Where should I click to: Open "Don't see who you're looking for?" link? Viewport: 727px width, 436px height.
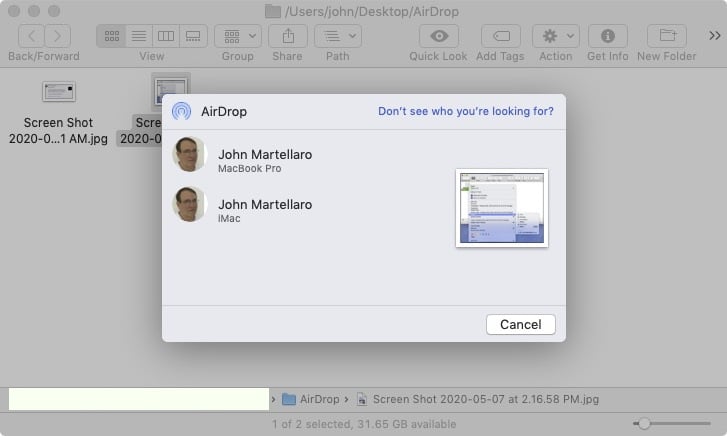click(466, 111)
